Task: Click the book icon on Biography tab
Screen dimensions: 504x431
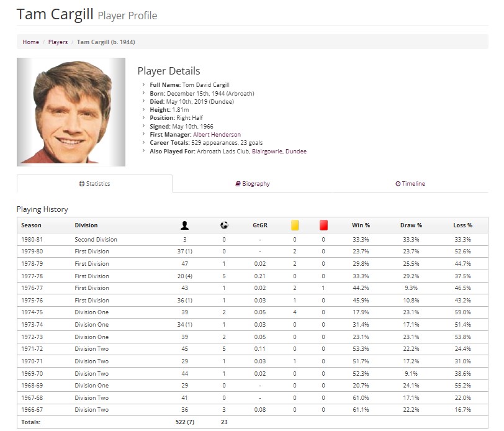Action: 237,184
